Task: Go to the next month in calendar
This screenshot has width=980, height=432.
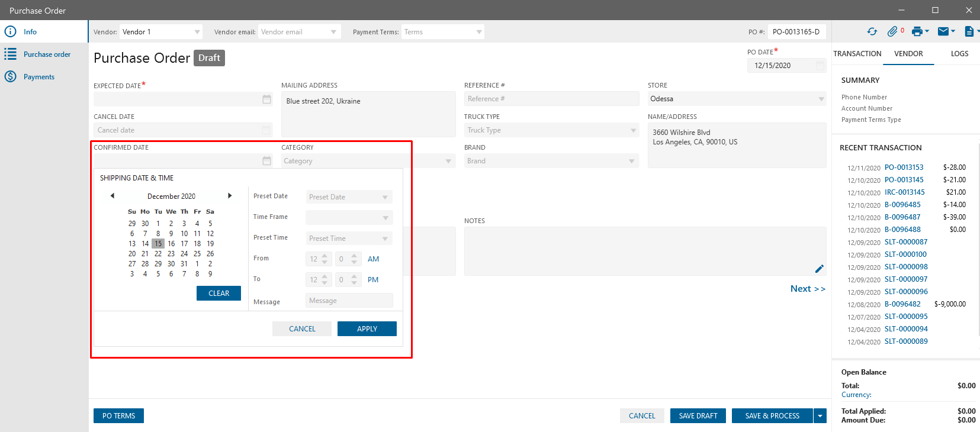Action: point(230,196)
